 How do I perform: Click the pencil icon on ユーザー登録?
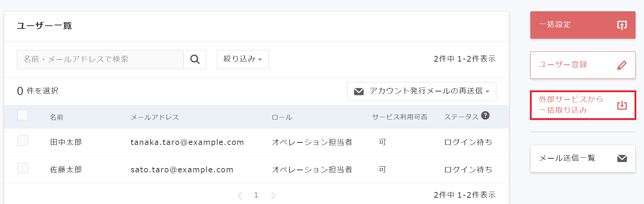click(622, 65)
